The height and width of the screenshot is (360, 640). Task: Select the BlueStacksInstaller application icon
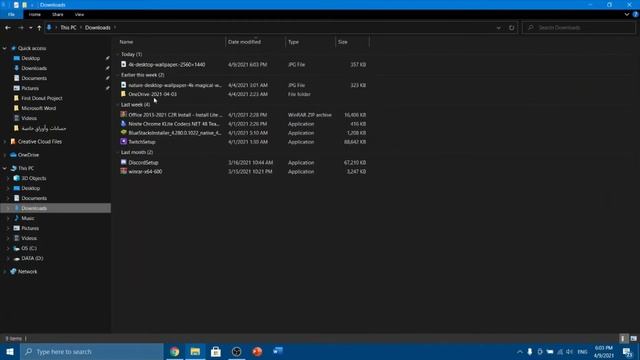point(123,133)
